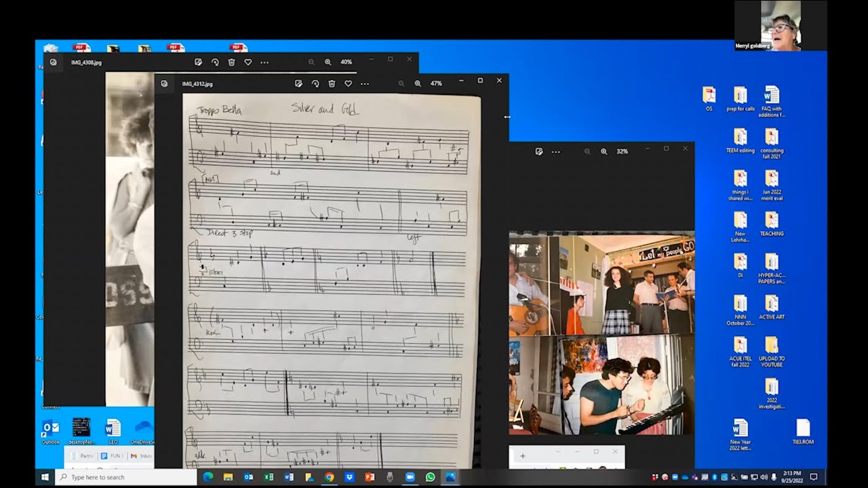Select the 'ACTIVE ART' desktop folder
Image resolution: width=868 pixels, height=488 pixels.
(x=772, y=308)
